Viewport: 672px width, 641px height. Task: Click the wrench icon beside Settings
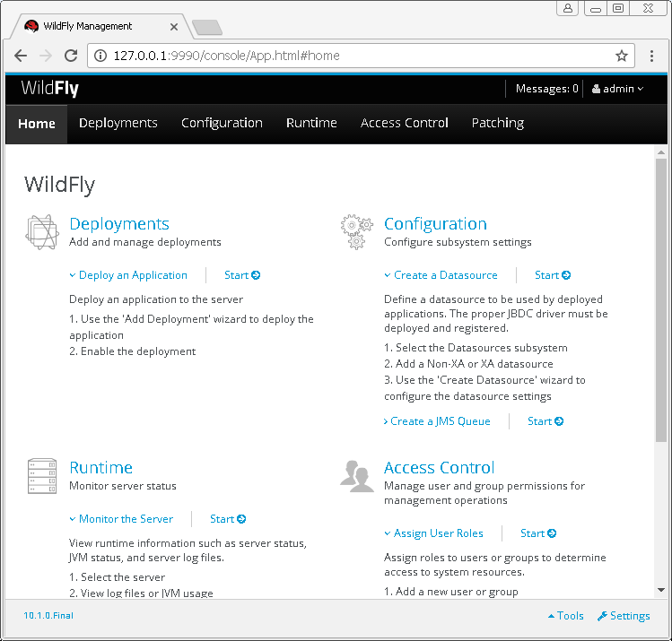pos(602,616)
